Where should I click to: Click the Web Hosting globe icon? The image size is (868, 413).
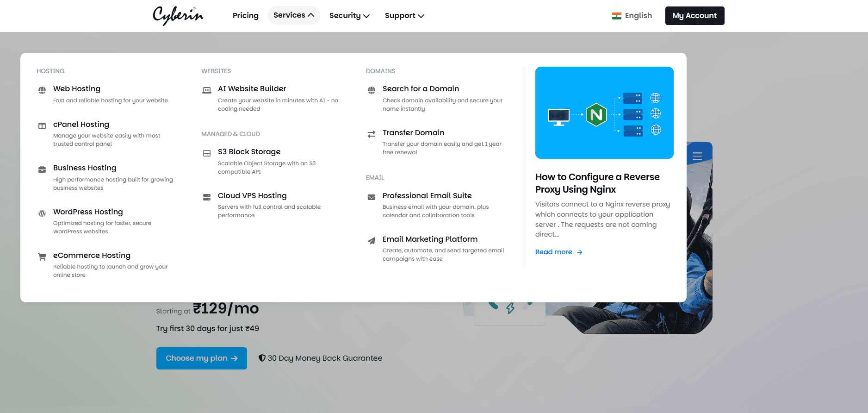pyautogui.click(x=42, y=90)
